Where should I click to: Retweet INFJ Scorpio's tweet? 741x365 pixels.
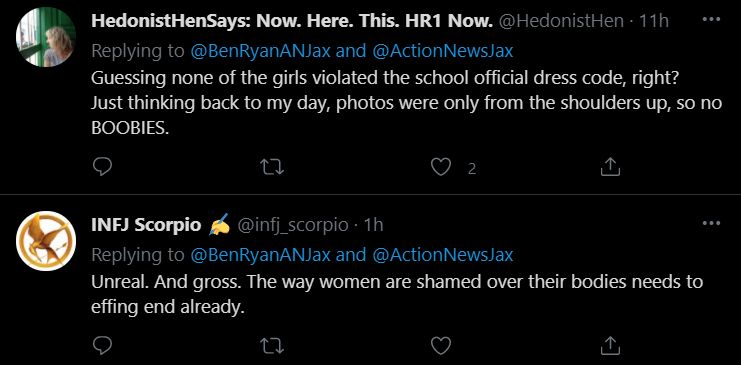(x=272, y=346)
